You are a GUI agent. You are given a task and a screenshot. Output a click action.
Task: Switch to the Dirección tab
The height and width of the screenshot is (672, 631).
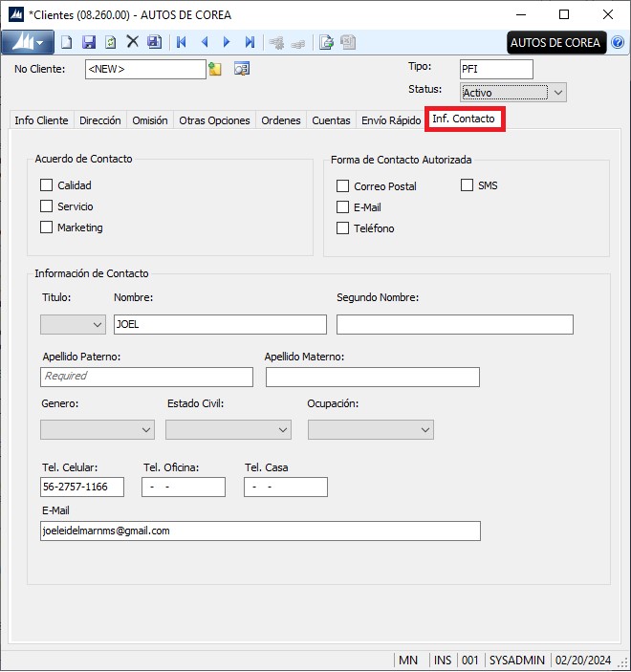click(x=100, y=120)
